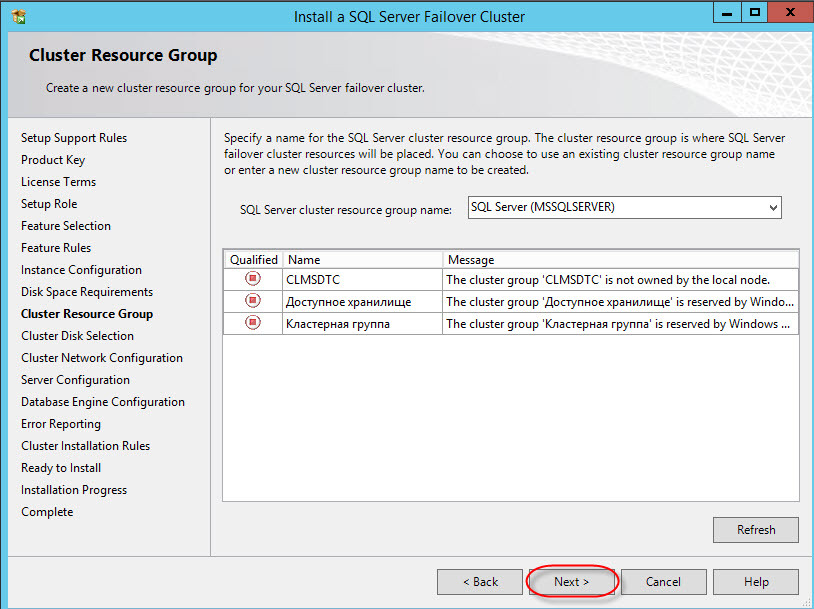
Task: Click the red status icon for Доступное хранилище
Action: pos(253,301)
